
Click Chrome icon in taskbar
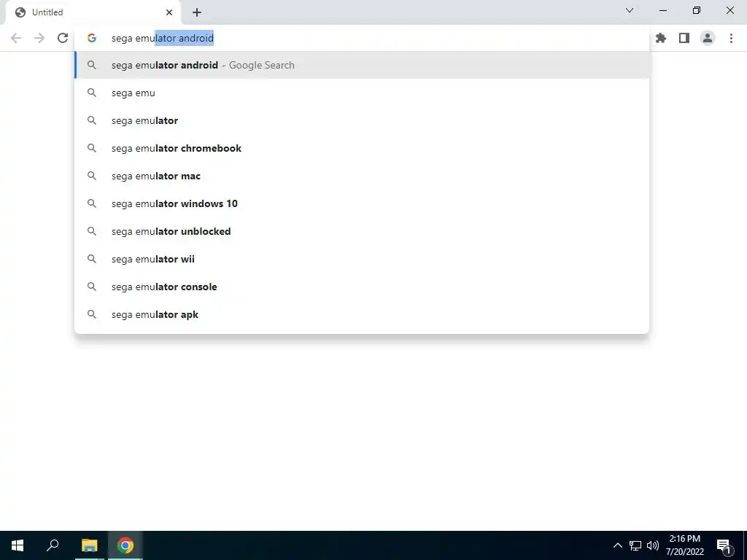point(125,545)
